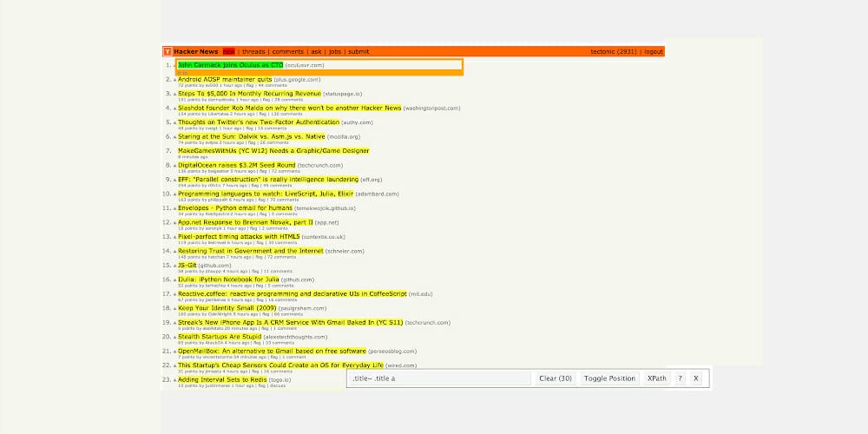Open the comments page in header

click(288, 51)
